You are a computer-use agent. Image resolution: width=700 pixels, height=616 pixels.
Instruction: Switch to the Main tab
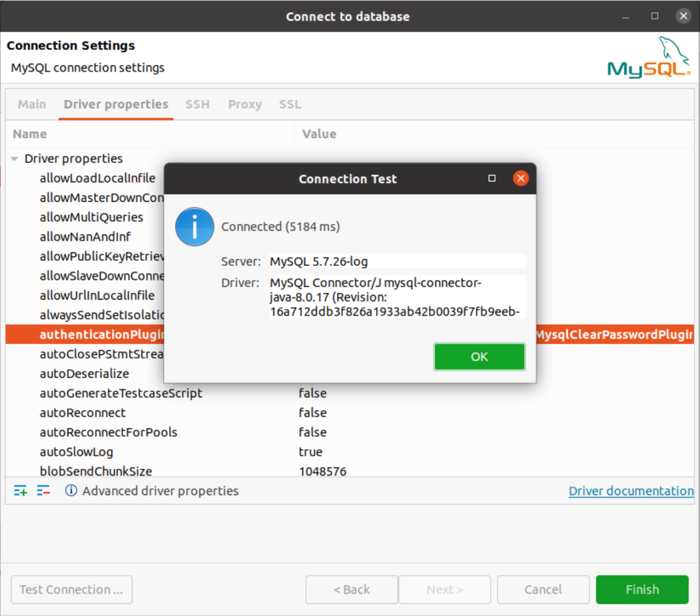[x=32, y=105]
